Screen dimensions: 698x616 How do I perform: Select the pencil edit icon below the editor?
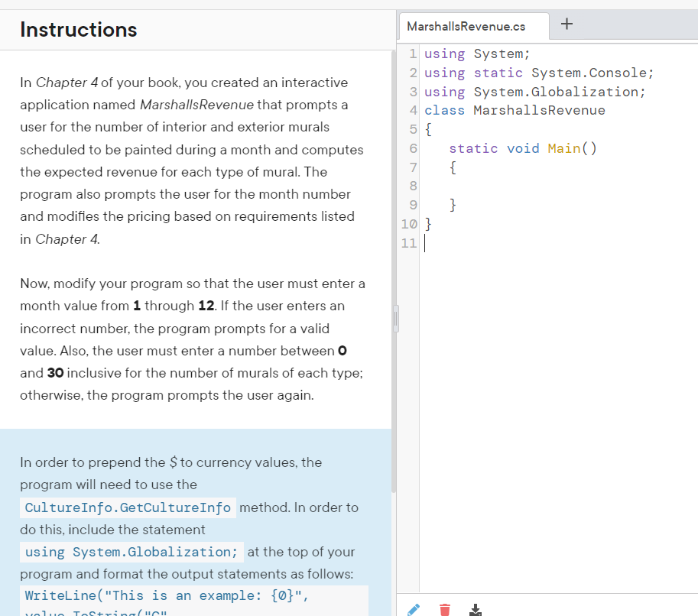[x=414, y=609]
